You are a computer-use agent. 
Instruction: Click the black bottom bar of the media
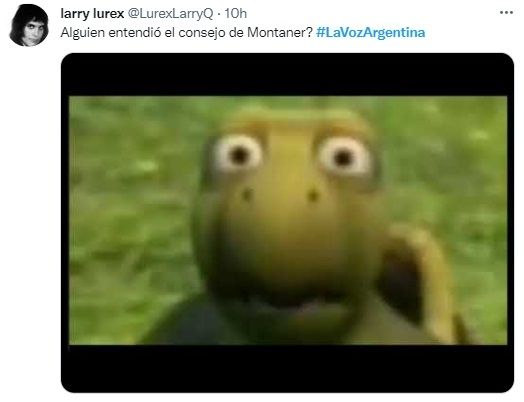[287, 368]
